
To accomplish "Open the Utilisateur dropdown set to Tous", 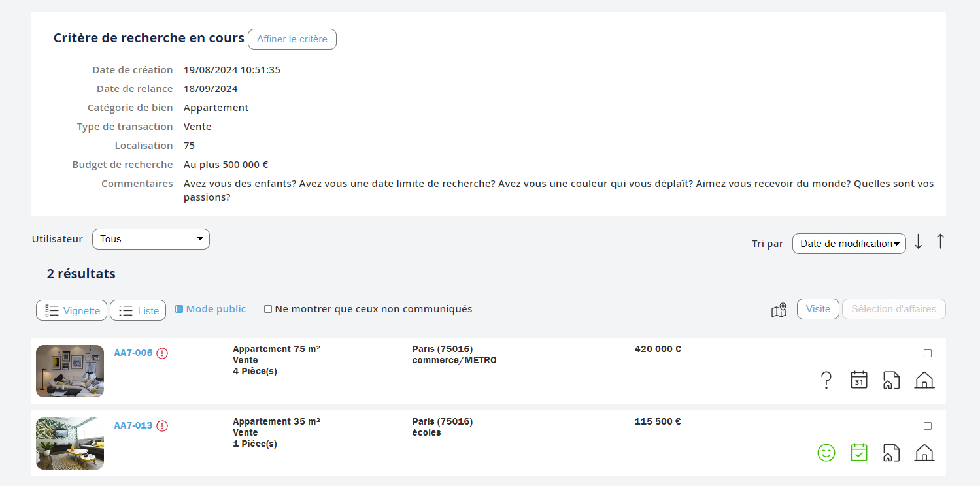I will click(x=151, y=239).
